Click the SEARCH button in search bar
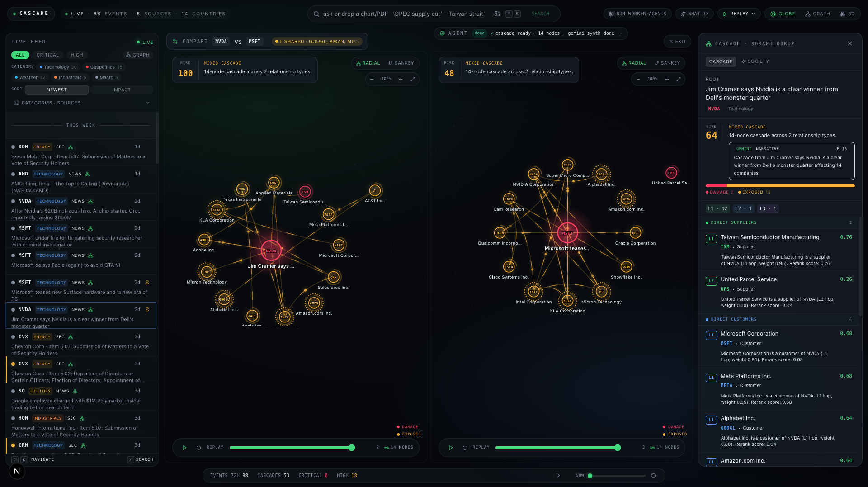Image resolution: width=868 pixels, height=487 pixels. pos(540,14)
